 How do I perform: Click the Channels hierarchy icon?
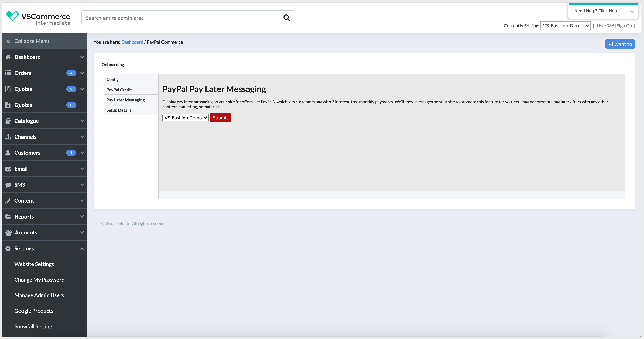(8, 137)
